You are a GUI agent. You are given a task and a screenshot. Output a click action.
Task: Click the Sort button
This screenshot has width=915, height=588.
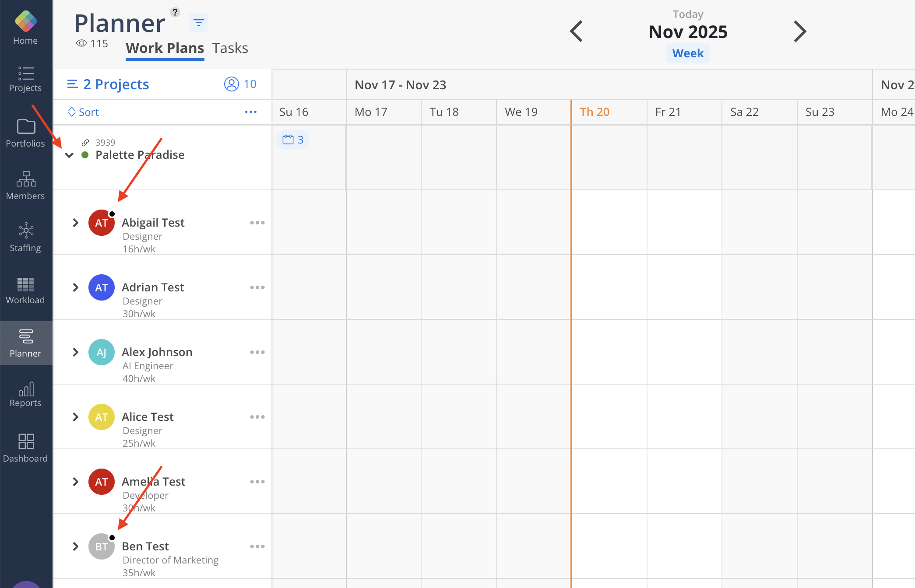(84, 112)
